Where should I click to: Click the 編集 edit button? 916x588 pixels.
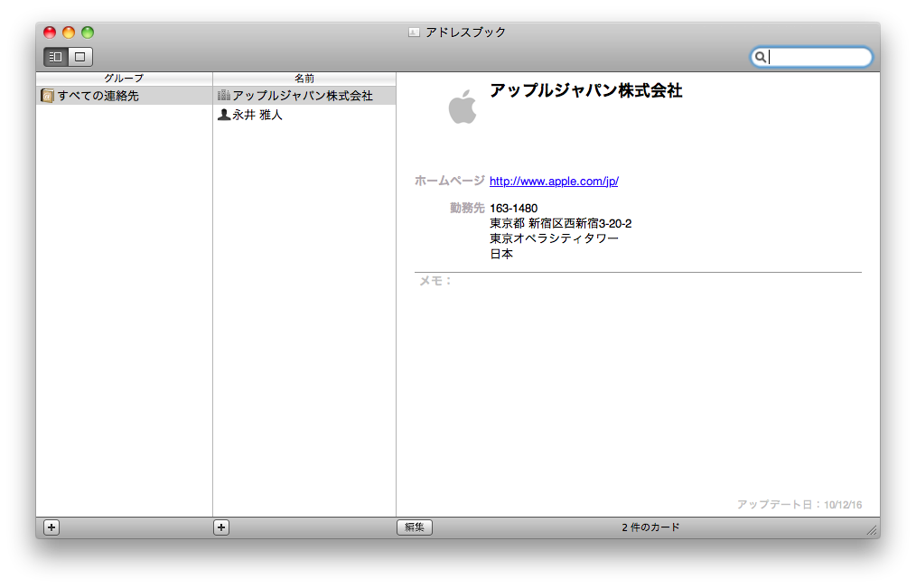click(415, 527)
